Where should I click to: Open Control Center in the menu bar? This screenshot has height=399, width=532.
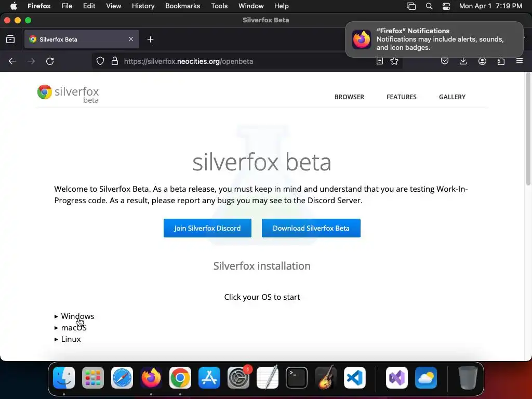(446, 6)
